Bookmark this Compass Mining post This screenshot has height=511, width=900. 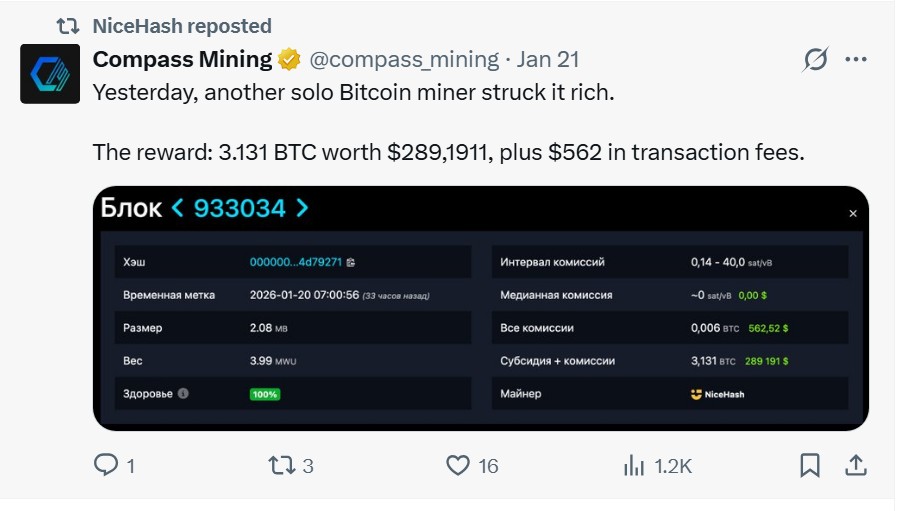click(810, 465)
